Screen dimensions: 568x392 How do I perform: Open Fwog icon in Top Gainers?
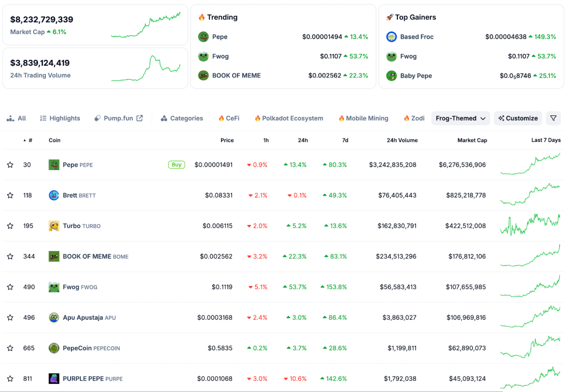click(391, 56)
